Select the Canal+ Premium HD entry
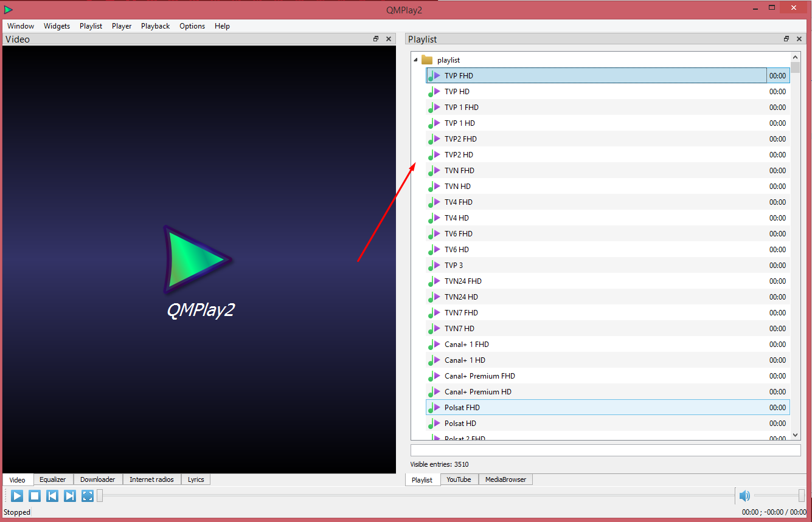Screen dimensions: 812x522 point(608,392)
